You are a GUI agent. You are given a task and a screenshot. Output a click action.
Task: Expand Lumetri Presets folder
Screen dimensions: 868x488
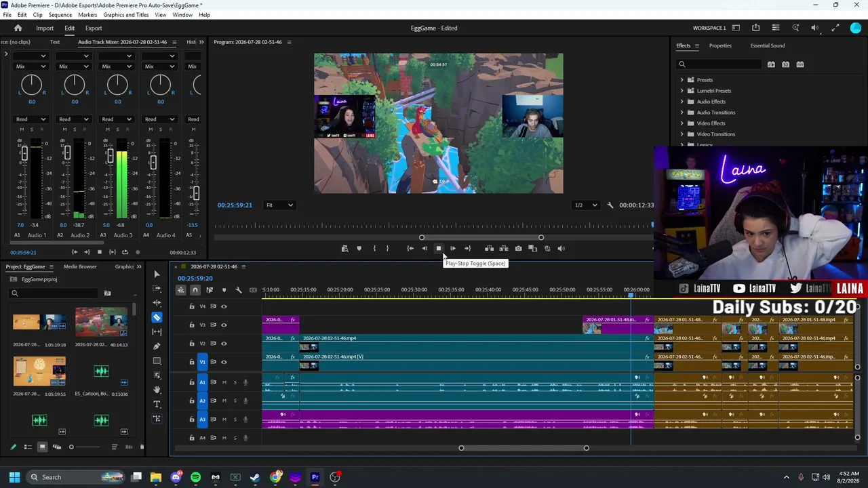[682, 91]
